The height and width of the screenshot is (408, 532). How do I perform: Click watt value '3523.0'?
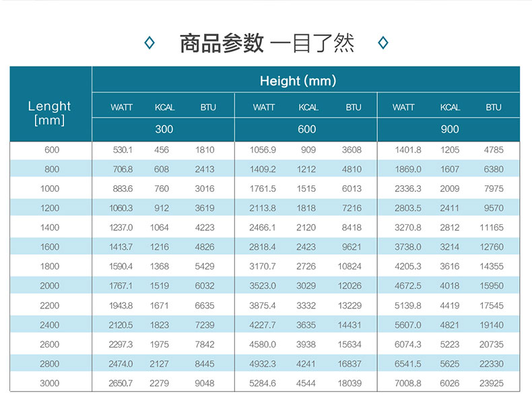pyautogui.click(x=263, y=285)
